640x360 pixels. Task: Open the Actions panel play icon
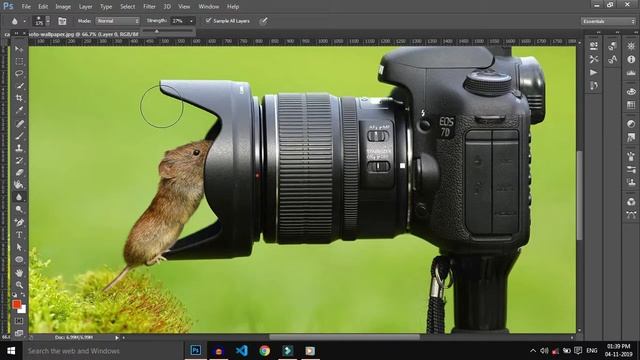pyautogui.click(x=593, y=73)
